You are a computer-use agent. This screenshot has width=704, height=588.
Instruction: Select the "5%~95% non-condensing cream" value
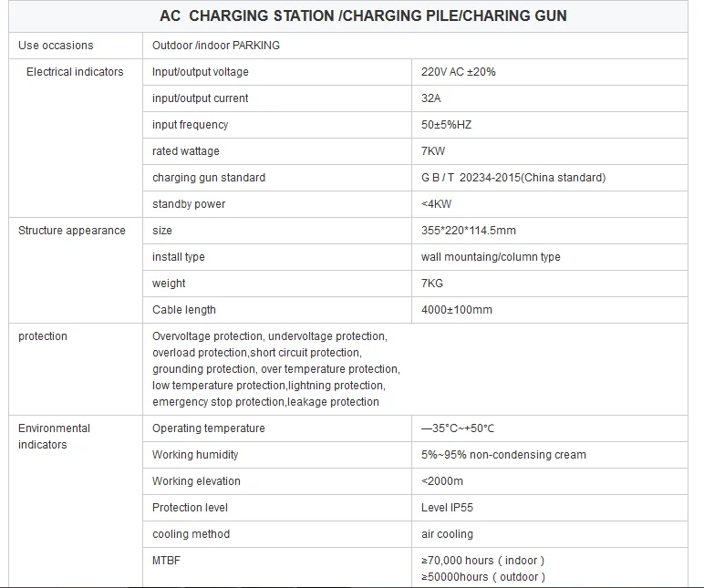(x=503, y=455)
